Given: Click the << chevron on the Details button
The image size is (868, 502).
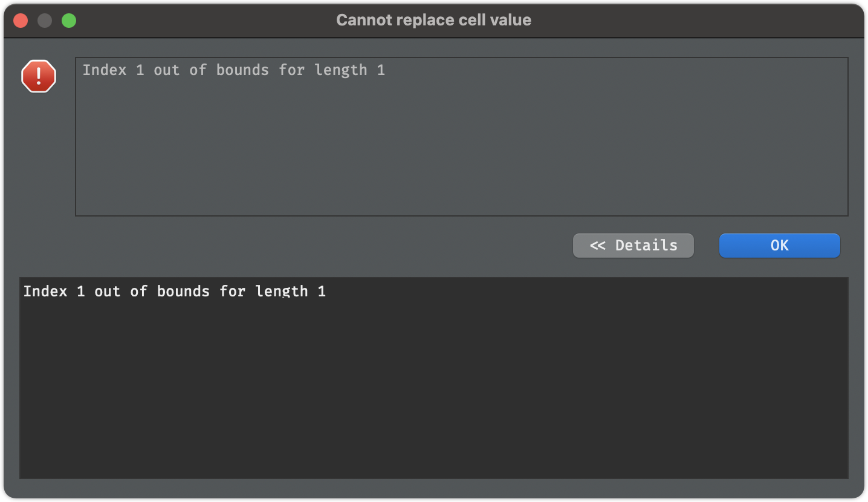Looking at the screenshot, I should pos(598,246).
